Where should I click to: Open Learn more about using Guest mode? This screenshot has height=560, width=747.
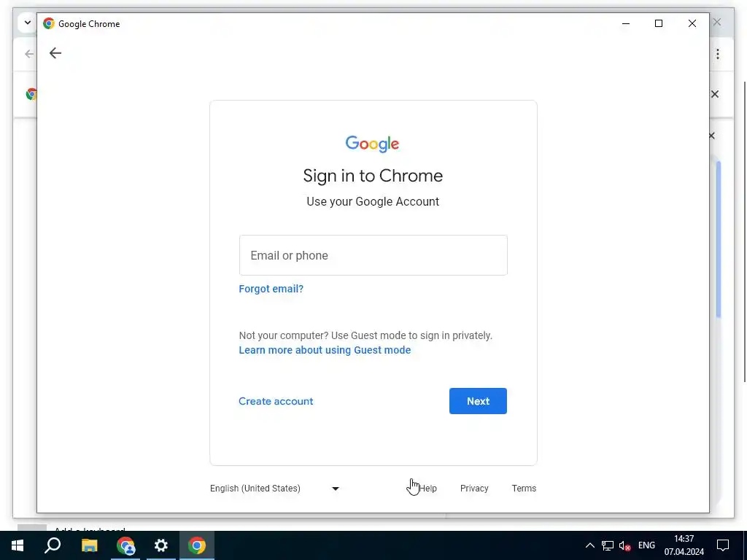click(325, 350)
